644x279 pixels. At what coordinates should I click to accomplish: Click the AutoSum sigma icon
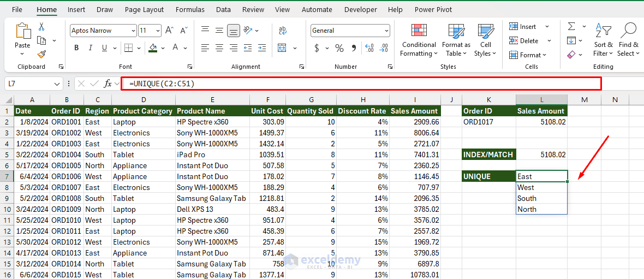coord(571,26)
